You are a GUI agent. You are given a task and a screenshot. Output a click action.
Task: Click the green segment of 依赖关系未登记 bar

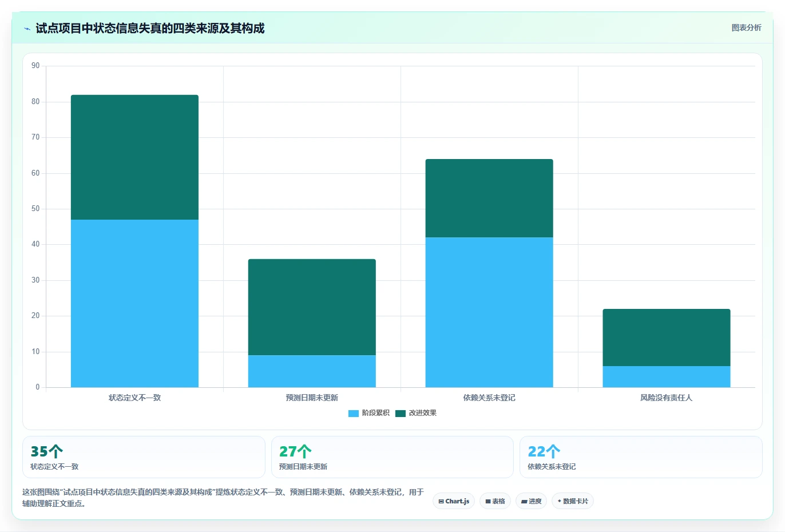[489, 198]
